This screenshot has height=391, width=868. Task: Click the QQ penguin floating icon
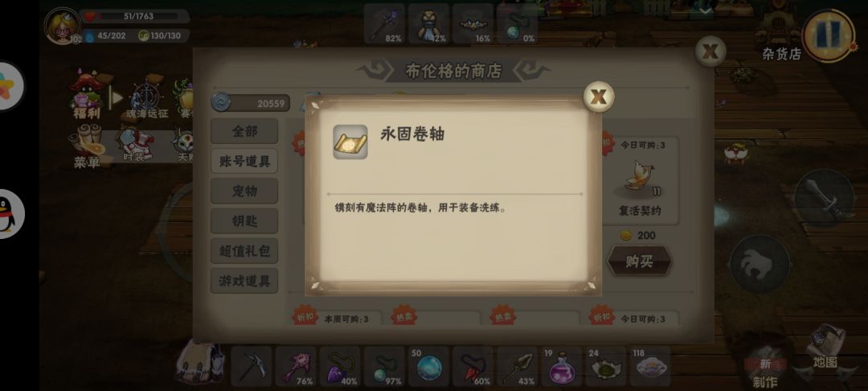8,214
